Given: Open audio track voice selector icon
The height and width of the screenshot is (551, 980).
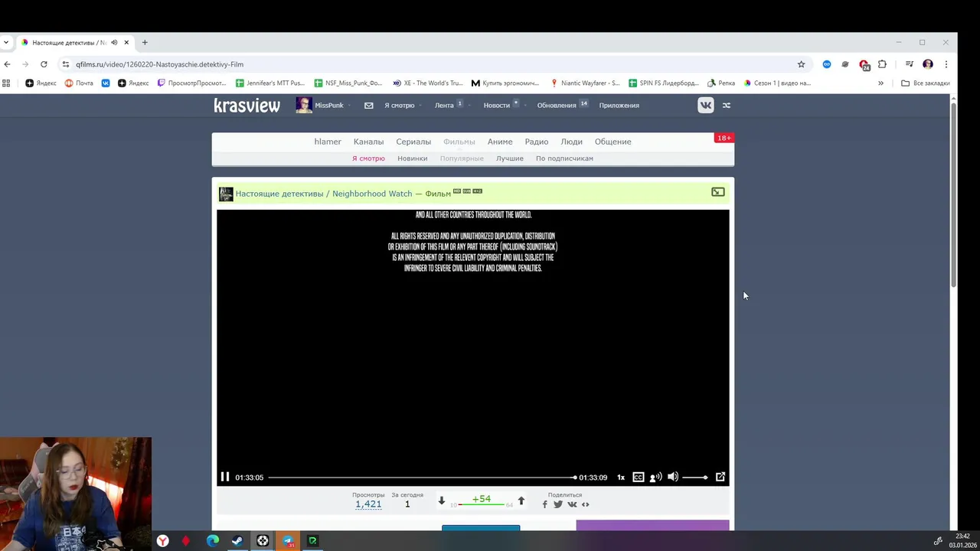Looking at the screenshot, I should coord(655,477).
